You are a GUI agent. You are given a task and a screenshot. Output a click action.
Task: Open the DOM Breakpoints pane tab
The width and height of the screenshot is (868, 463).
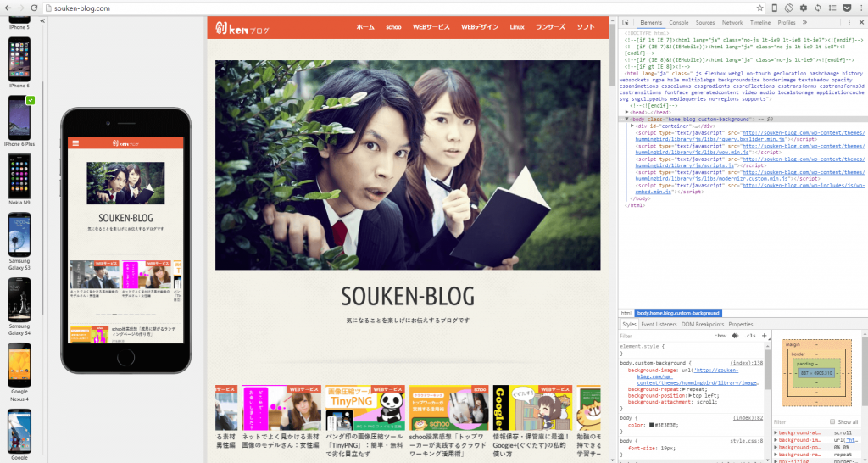click(x=703, y=324)
